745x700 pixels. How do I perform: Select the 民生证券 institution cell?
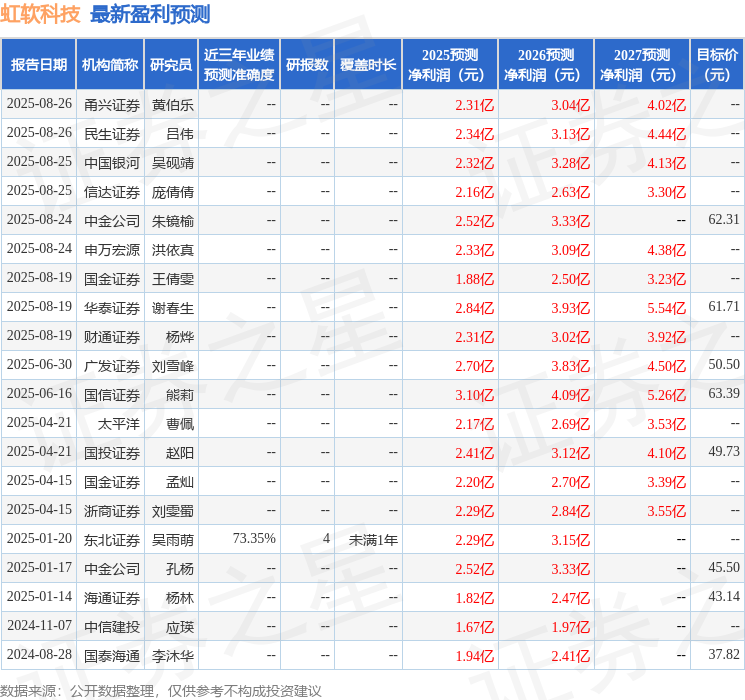click(x=112, y=134)
